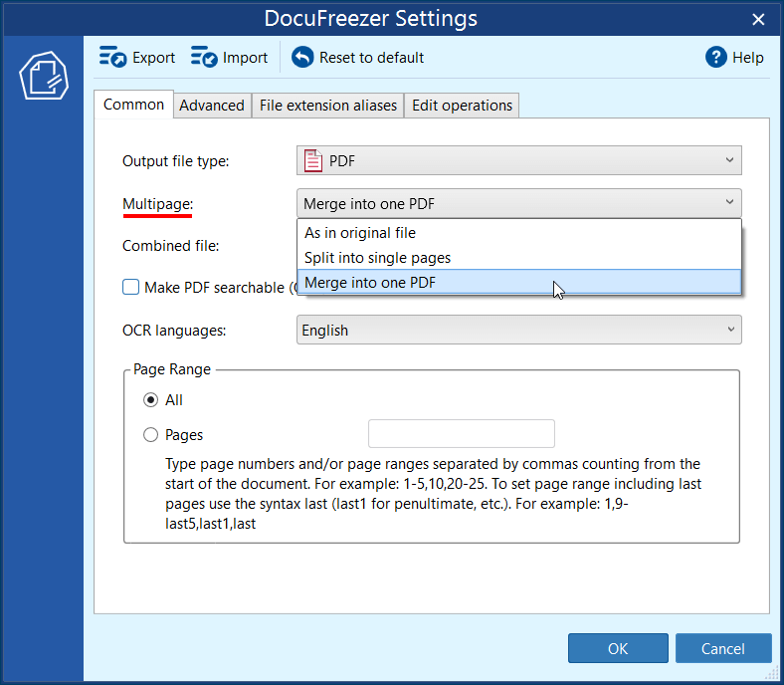The width and height of the screenshot is (784, 685).
Task: Switch to the Advanced tab
Action: pos(212,106)
